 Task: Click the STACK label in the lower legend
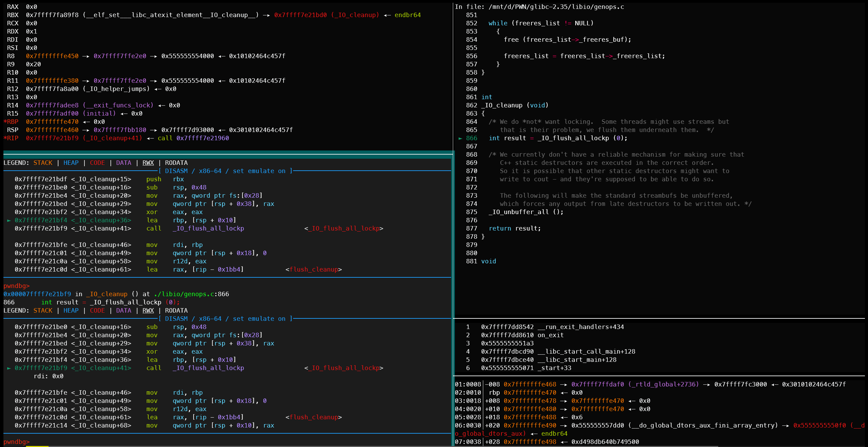click(x=43, y=311)
